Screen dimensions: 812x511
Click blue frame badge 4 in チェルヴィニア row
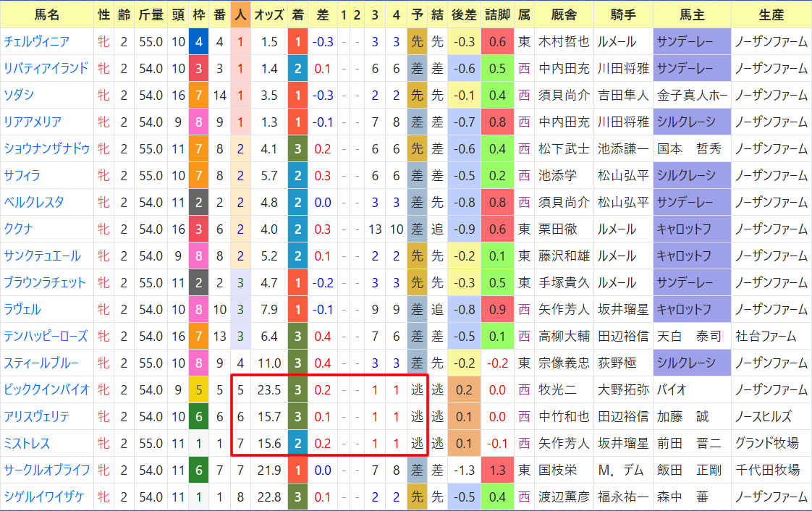pos(199,42)
